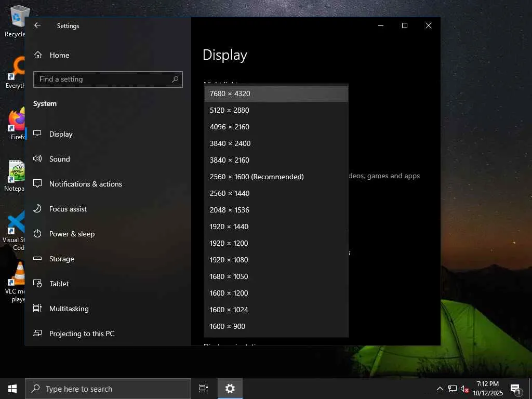Click the VLC media player desktop icon
The width and height of the screenshot is (532, 399).
pos(16,282)
